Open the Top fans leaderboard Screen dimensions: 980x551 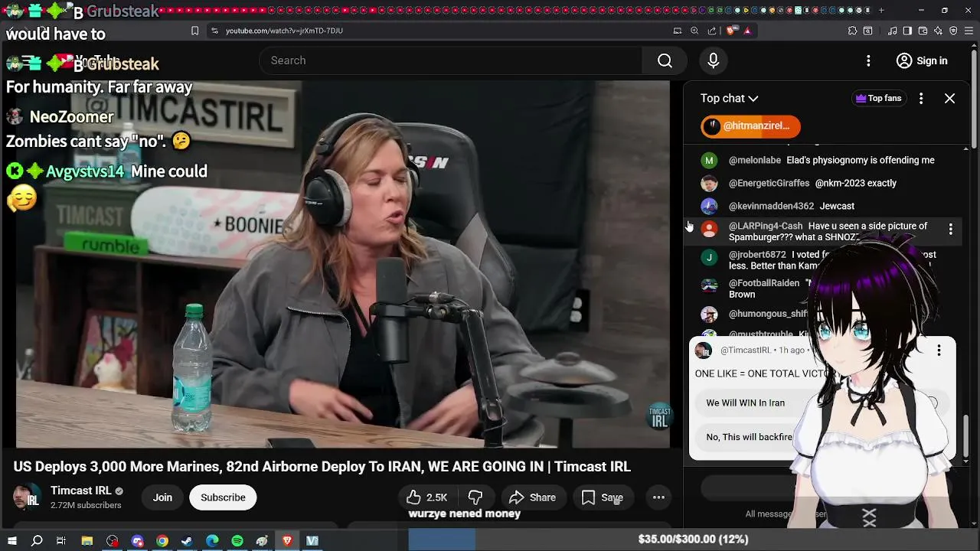coord(878,98)
